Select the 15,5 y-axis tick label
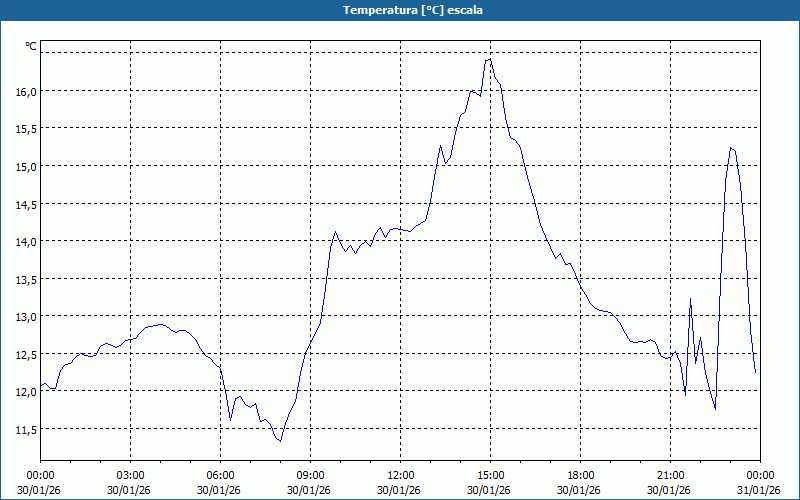The width and height of the screenshot is (800, 500). (x=25, y=129)
